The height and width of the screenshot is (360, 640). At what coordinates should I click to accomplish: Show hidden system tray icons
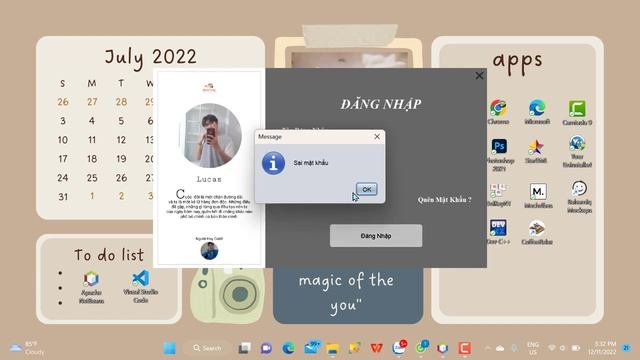tap(487, 348)
